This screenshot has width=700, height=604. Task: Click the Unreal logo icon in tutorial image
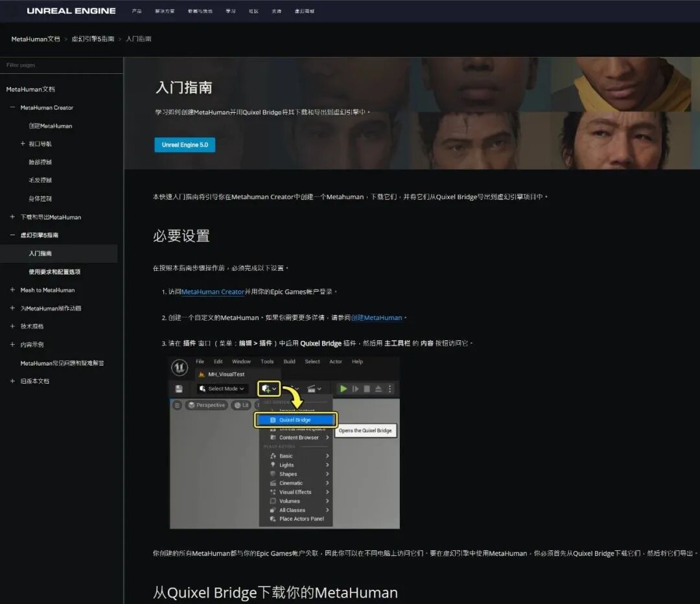click(180, 367)
